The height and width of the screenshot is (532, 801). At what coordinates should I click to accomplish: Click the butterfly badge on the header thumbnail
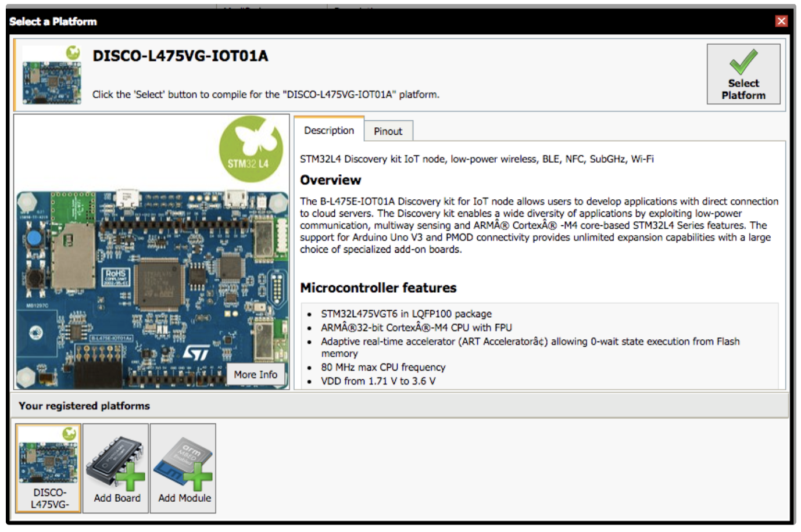[73, 53]
